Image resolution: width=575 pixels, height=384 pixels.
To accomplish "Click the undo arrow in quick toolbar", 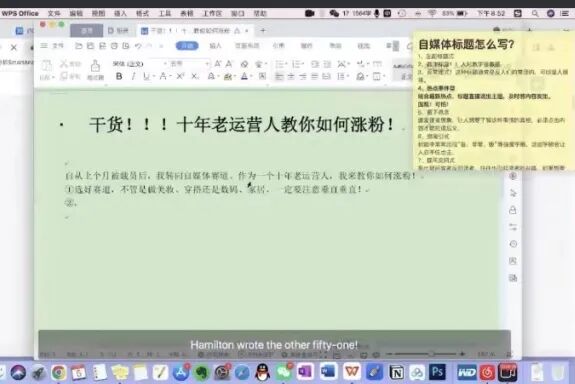I will click(x=138, y=46).
